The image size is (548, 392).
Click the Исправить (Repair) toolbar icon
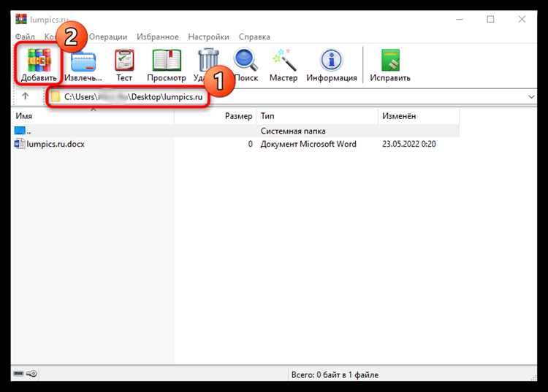(x=390, y=60)
